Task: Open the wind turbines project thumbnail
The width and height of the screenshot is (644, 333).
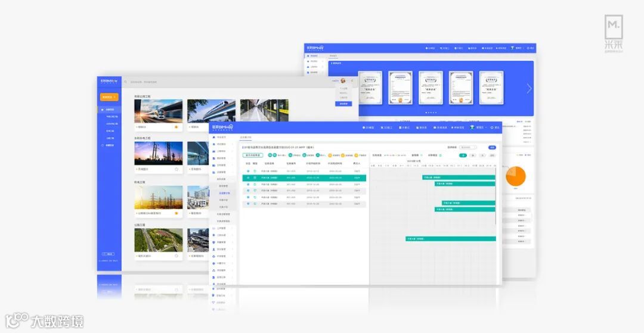Action: coord(159,197)
